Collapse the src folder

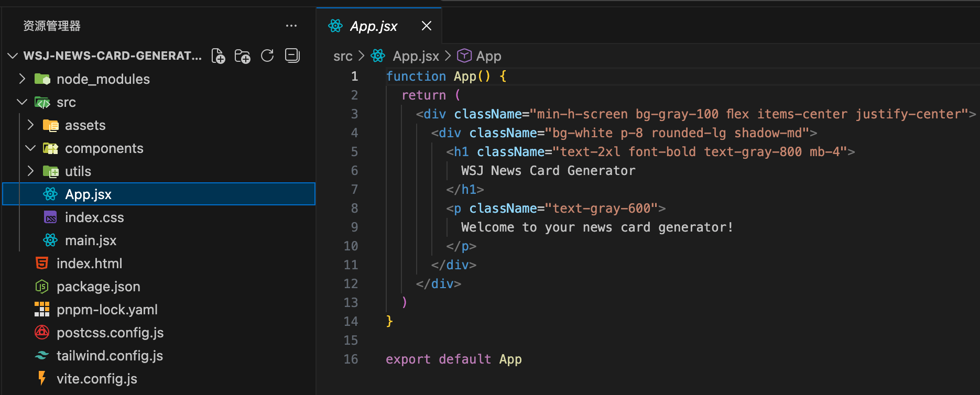coord(22,102)
